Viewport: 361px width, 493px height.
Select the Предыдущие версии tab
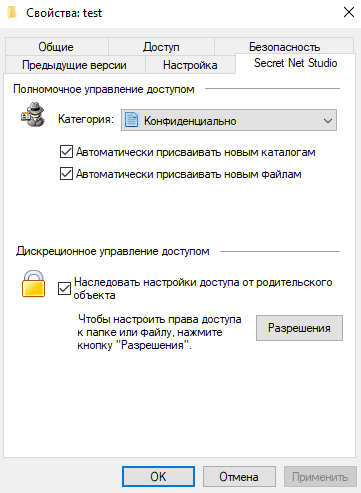tap(74, 65)
